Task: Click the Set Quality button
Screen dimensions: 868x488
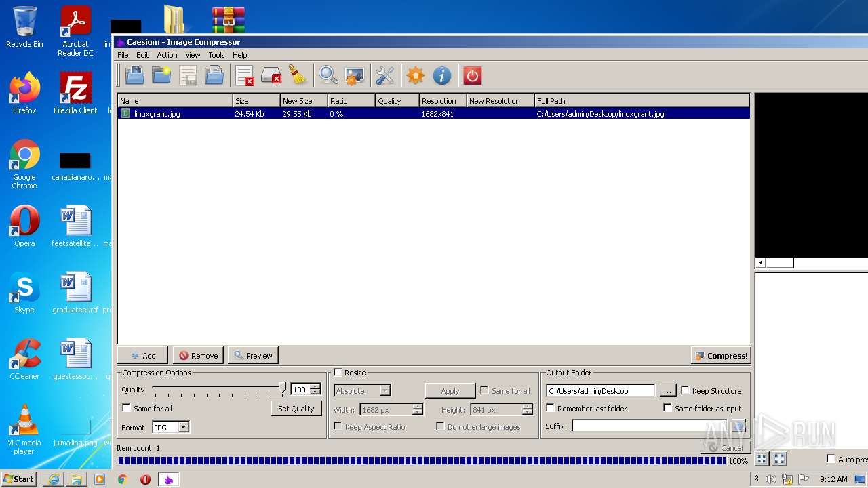Action: tap(296, 408)
